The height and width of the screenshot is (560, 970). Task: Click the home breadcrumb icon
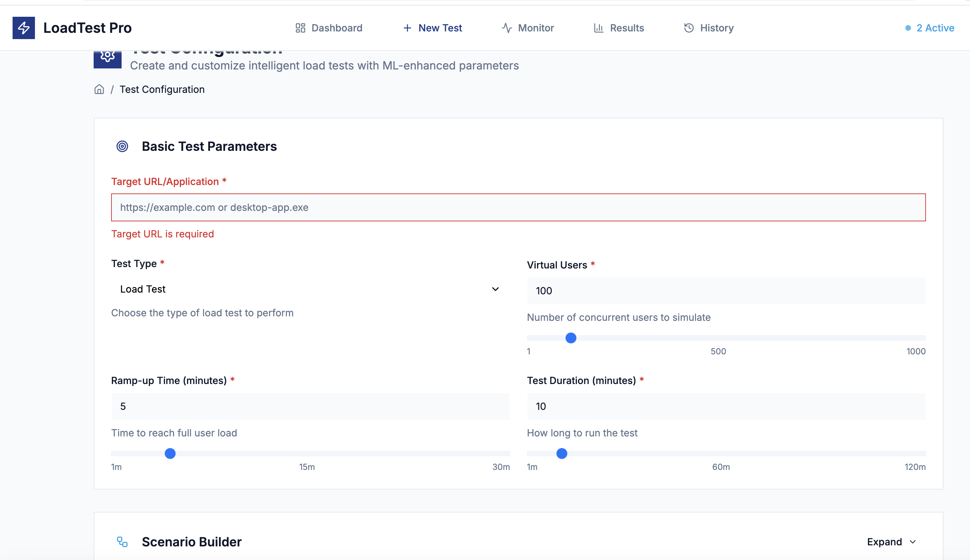click(99, 89)
